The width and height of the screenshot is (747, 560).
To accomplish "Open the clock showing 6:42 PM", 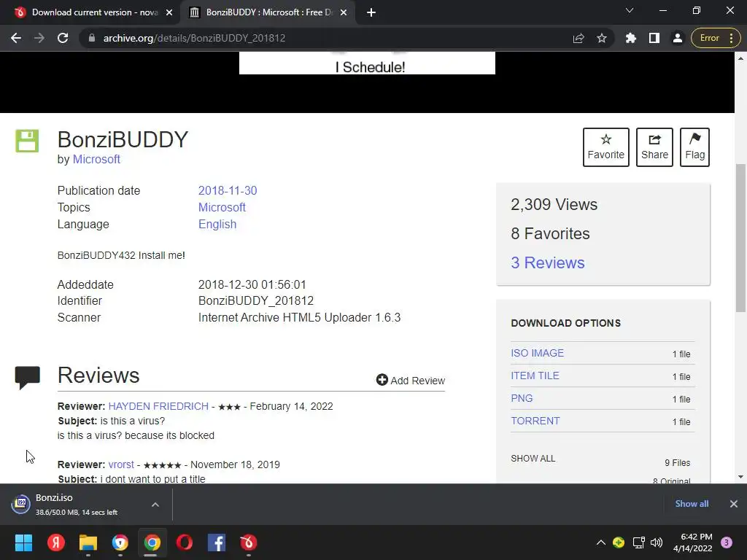I will point(693,542).
